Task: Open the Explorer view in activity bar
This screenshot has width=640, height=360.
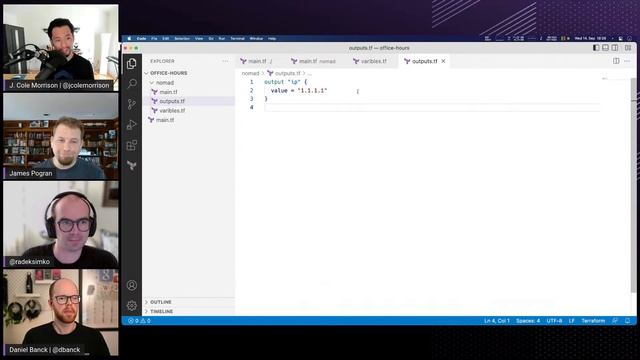Action: (131, 64)
